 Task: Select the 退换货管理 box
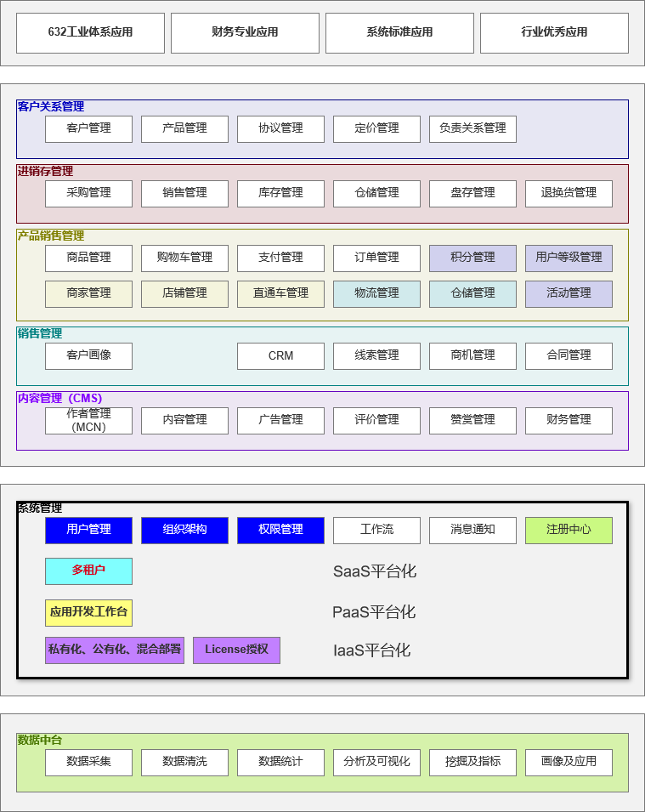(x=569, y=194)
